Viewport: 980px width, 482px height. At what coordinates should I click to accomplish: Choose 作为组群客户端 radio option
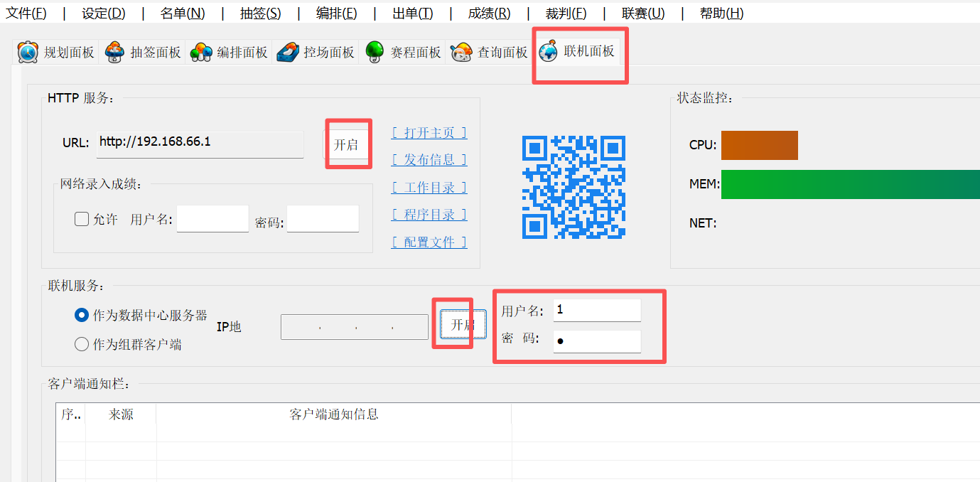coord(82,345)
